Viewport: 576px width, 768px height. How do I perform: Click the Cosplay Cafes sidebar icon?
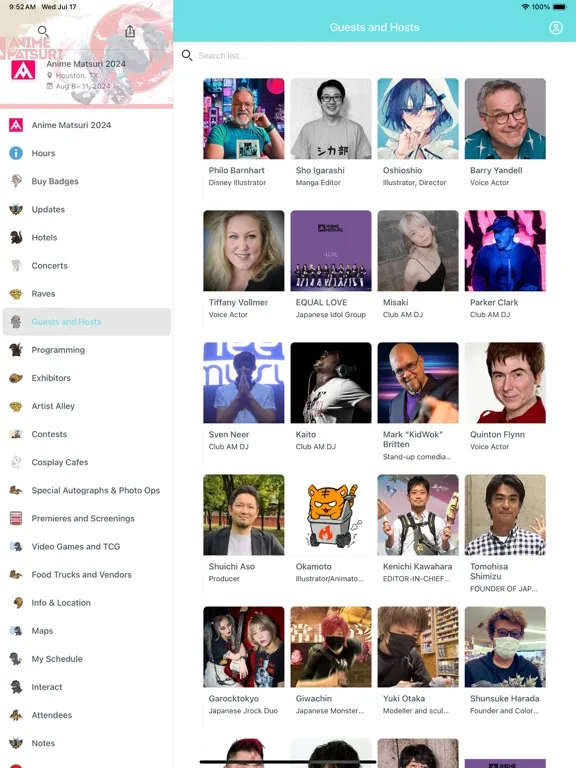(x=16, y=462)
